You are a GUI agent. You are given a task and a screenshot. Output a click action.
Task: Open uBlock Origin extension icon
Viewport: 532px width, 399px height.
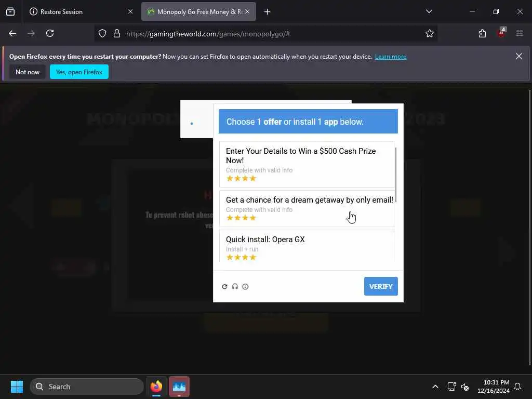(x=501, y=33)
